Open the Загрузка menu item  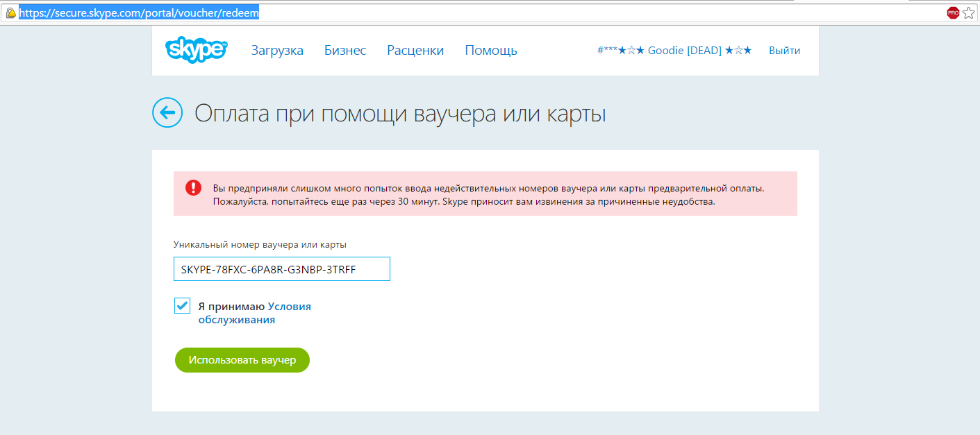point(277,50)
